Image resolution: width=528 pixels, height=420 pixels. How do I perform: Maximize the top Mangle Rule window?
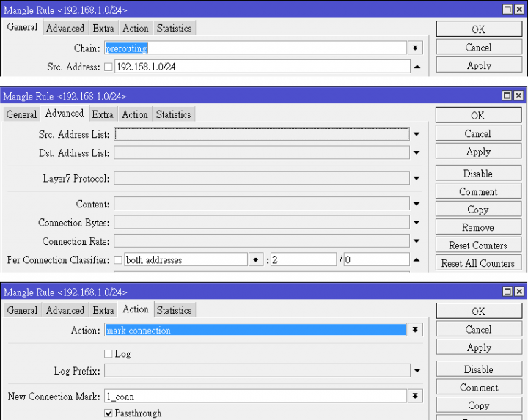507,10
